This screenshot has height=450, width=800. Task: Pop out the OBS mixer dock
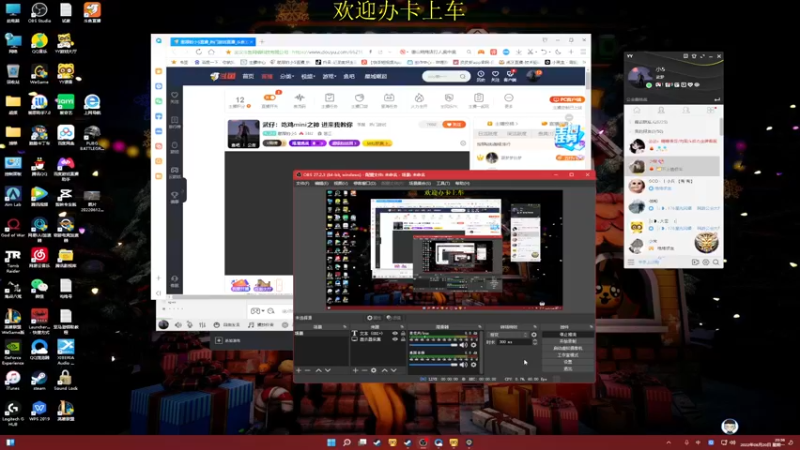click(x=480, y=327)
